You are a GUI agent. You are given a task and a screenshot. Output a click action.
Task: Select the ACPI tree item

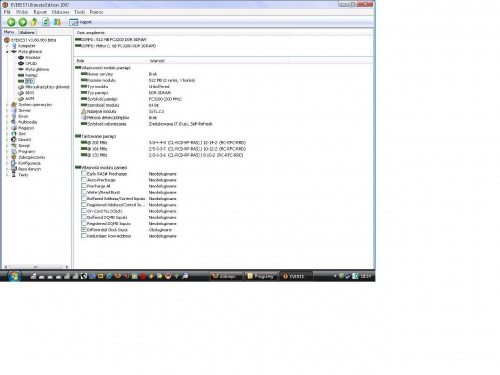coord(30,99)
